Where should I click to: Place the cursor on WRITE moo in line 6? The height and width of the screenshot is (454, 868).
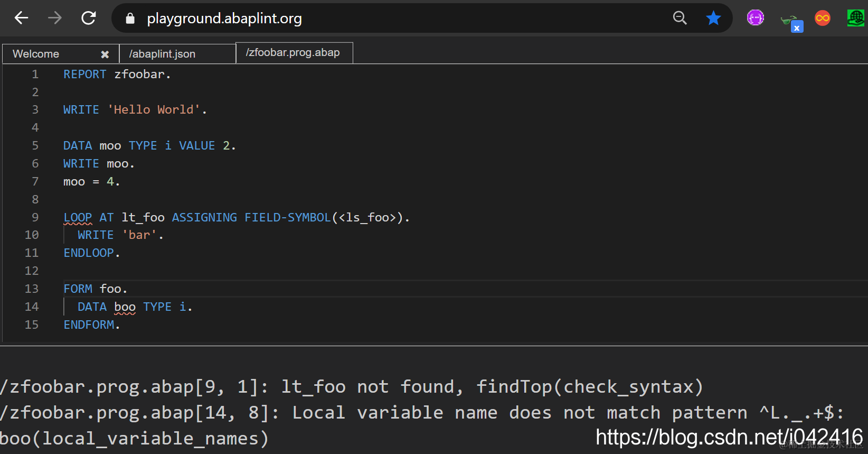[x=99, y=164]
